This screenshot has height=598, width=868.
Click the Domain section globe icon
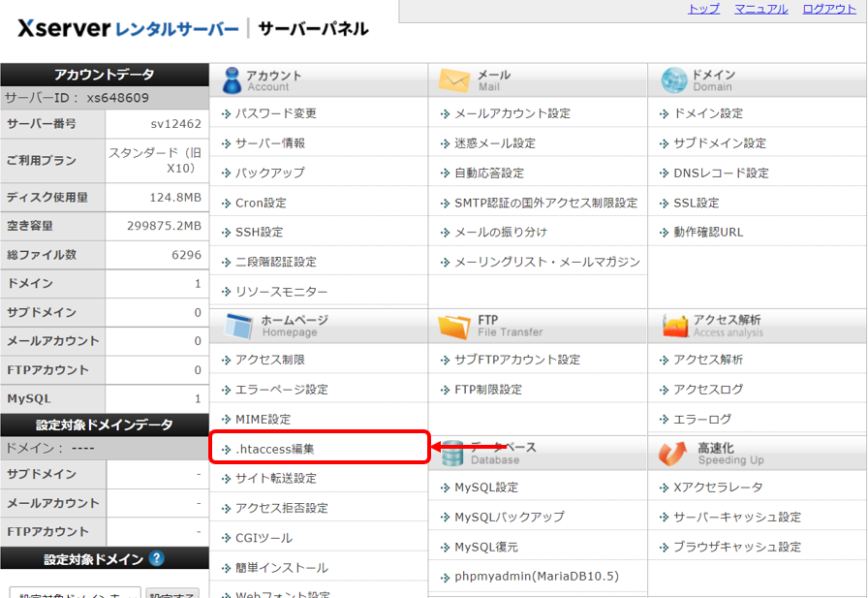674,79
